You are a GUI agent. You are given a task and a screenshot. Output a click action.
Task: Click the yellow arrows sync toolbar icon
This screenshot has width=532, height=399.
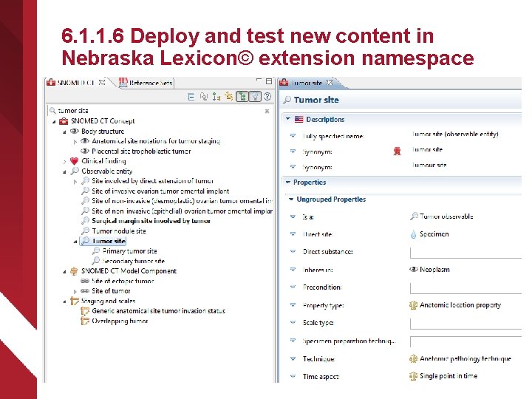click(229, 97)
